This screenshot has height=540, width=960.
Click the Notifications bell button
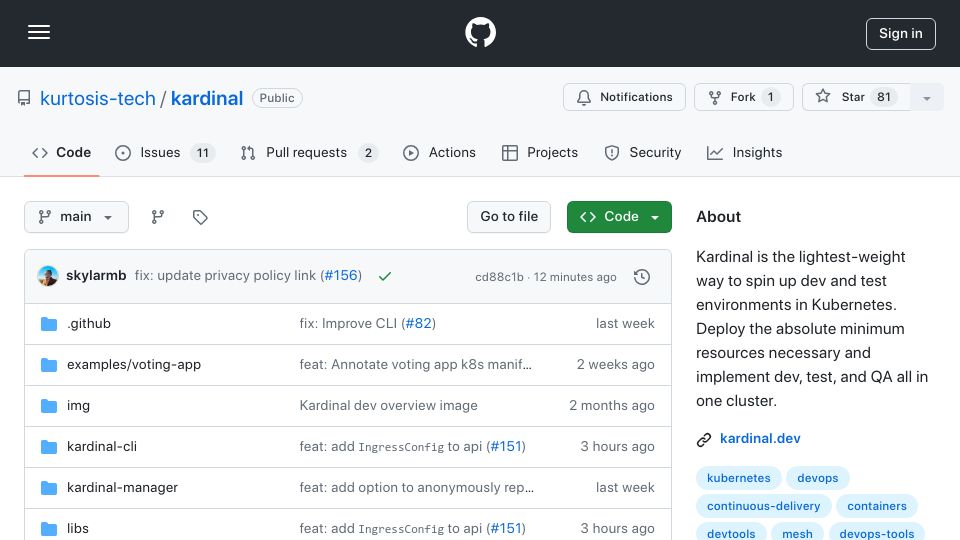point(624,97)
